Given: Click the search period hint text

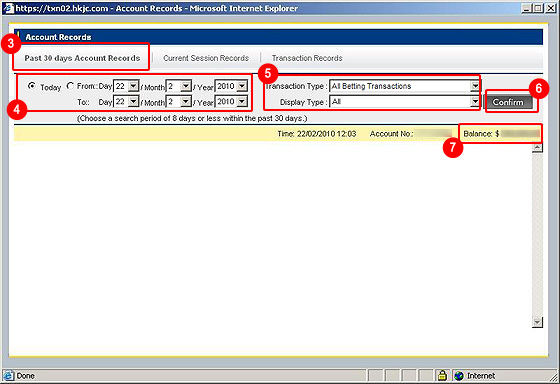Looking at the screenshot, I should [x=192, y=118].
